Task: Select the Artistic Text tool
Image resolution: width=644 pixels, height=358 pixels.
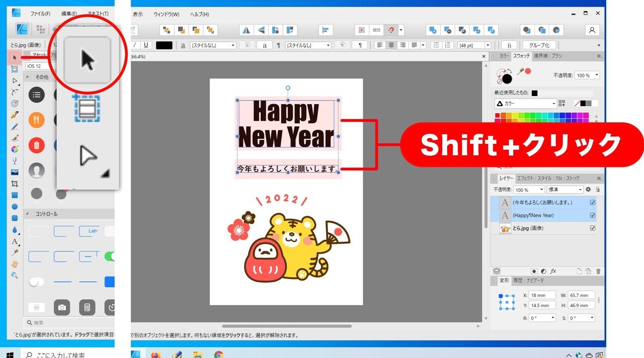Action: (x=15, y=241)
